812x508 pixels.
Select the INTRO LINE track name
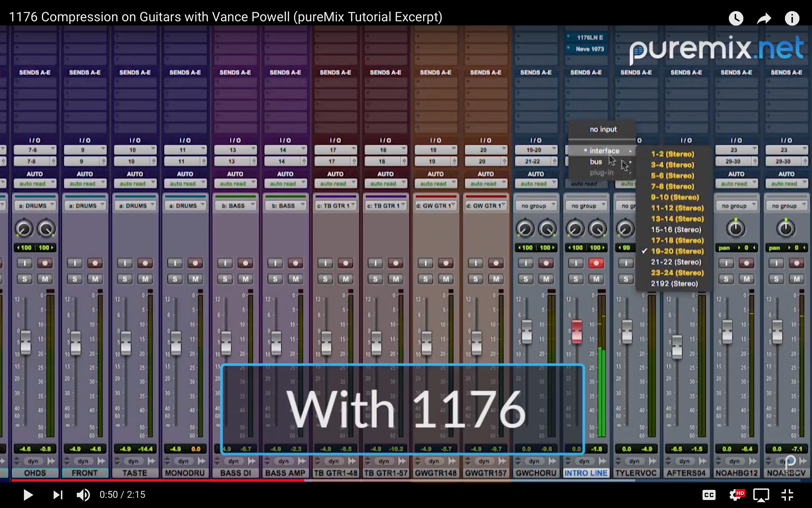tap(586, 473)
